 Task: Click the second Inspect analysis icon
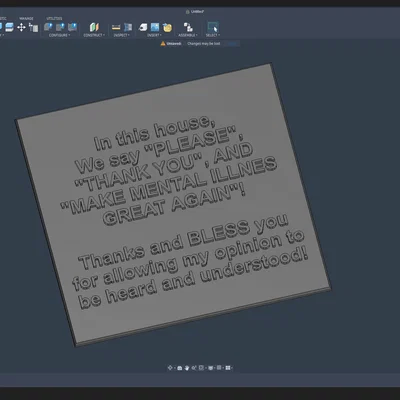(x=128, y=27)
